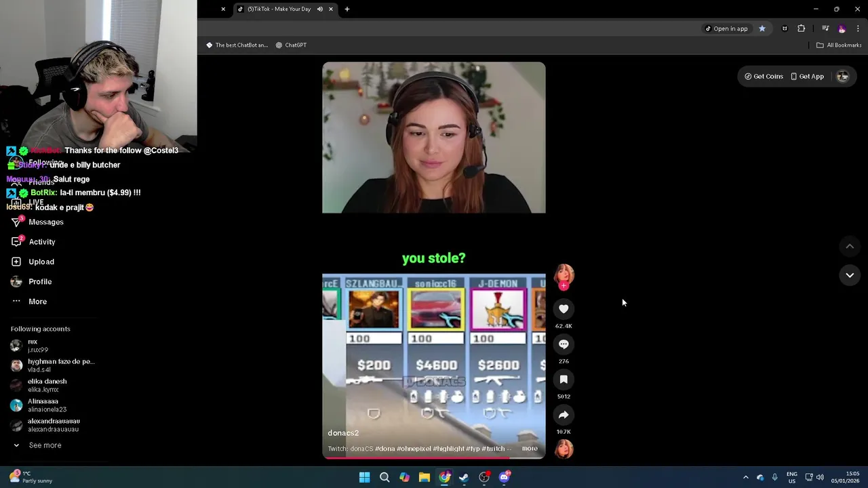This screenshot has width=868, height=488.
Task: Close the TikTok tab
Action: click(331, 9)
